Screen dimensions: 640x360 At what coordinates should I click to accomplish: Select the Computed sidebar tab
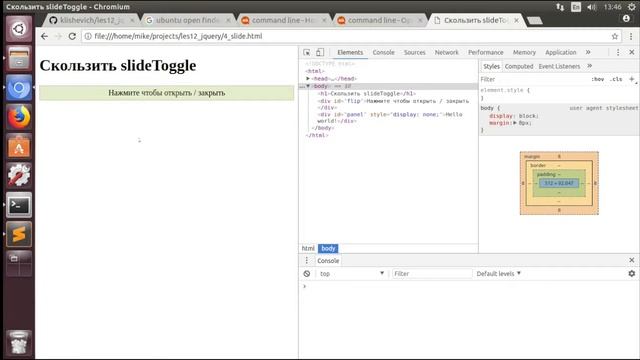(519, 66)
